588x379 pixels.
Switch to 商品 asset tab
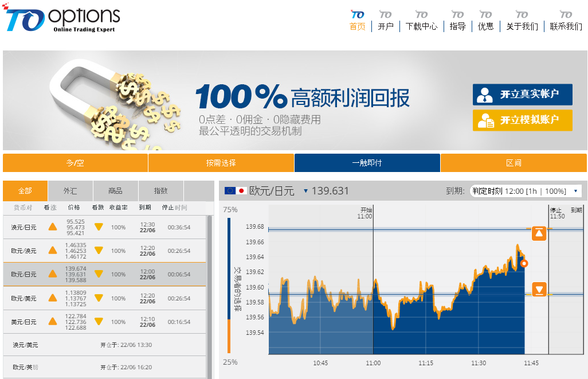click(116, 191)
